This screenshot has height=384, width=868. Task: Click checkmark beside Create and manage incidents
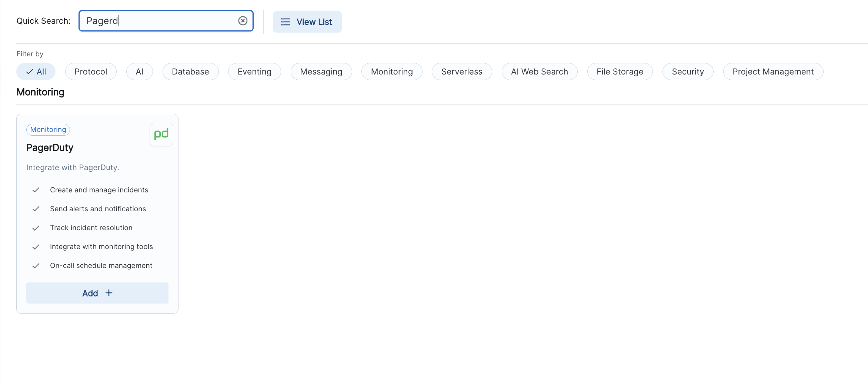click(36, 190)
